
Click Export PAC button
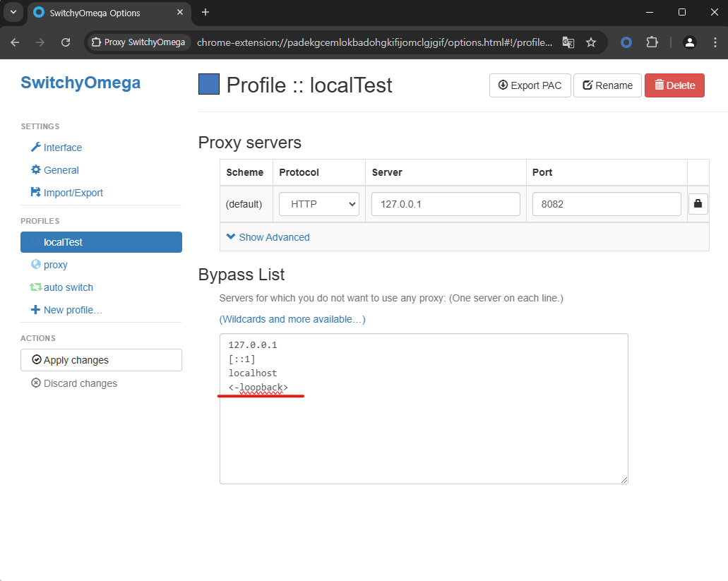530,85
